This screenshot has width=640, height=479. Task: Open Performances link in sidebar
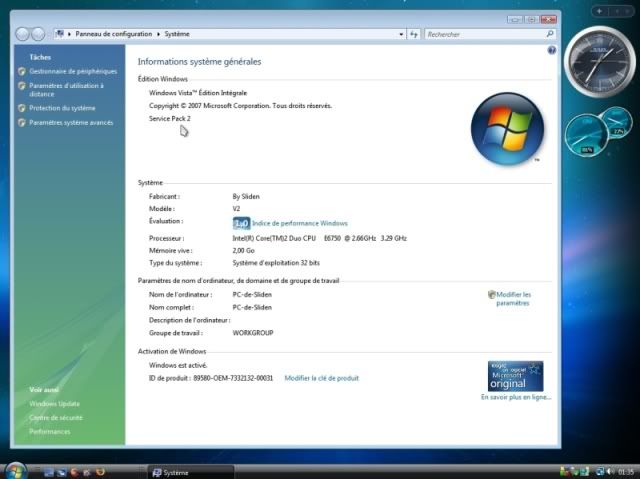pyautogui.click(x=49, y=431)
